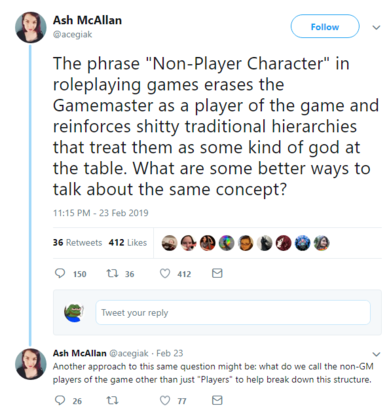389x412 pixels.
Task: Expand options chevron on the follow-up tweet
Action: coord(376,354)
